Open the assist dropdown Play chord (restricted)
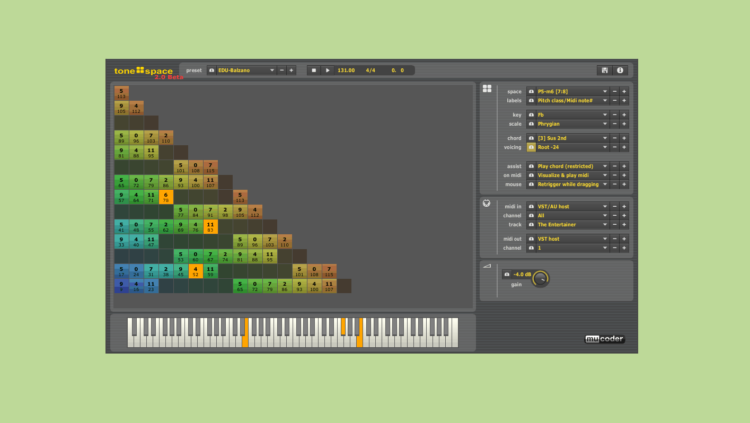This screenshot has width=750, height=423. (x=572, y=166)
